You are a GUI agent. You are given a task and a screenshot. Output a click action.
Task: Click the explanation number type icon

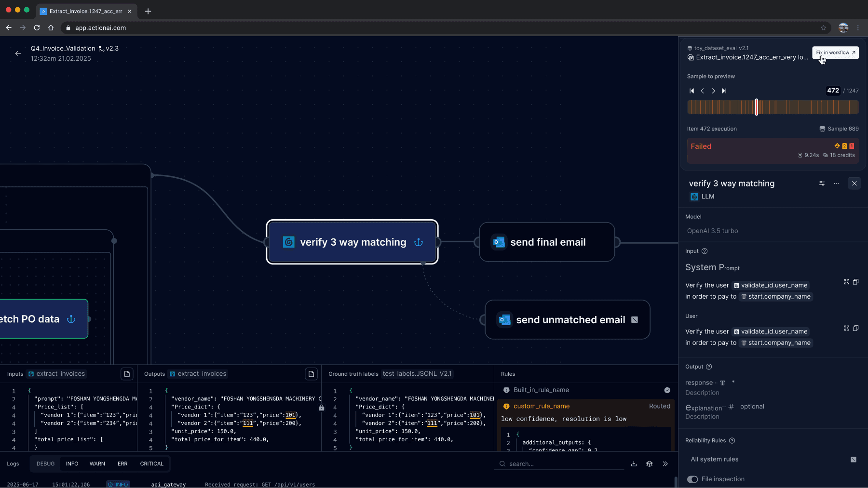click(x=731, y=407)
